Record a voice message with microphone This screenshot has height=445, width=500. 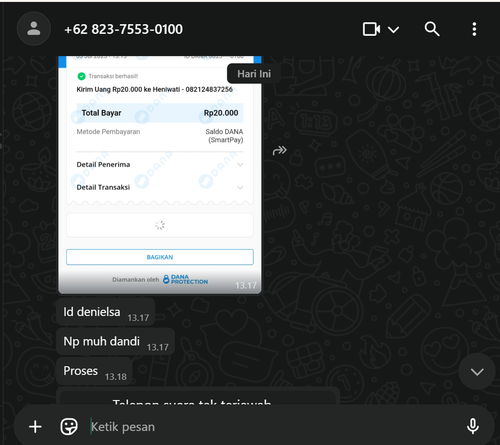(473, 426)
